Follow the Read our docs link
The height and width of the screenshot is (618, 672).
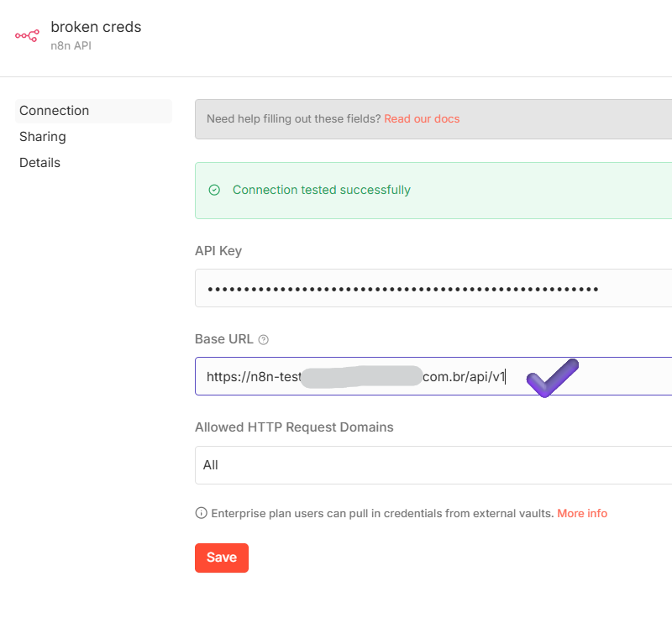pos(422,119)
